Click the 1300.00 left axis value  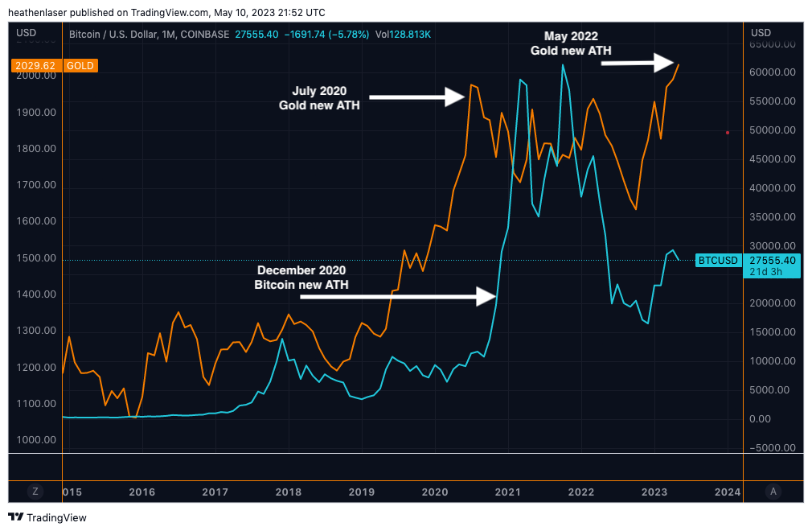click(35, 331)
